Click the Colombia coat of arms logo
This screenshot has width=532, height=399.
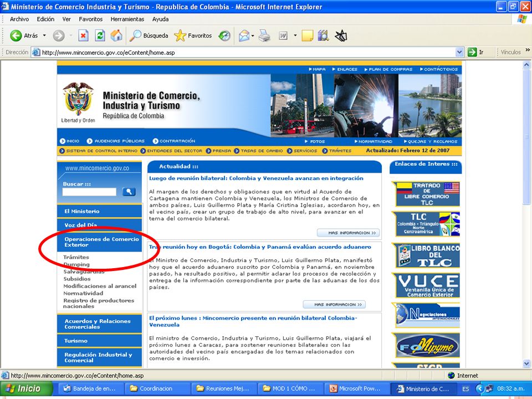point(78,99)
